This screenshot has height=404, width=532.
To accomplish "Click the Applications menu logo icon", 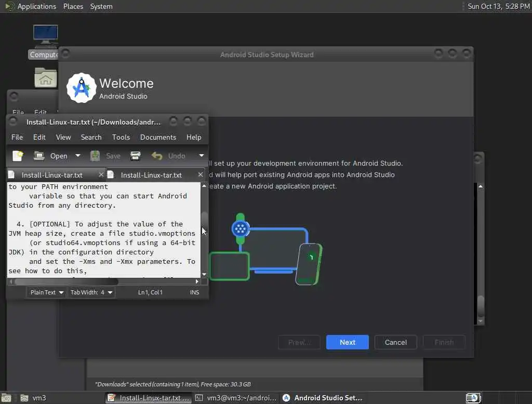I will coord(9,6).
